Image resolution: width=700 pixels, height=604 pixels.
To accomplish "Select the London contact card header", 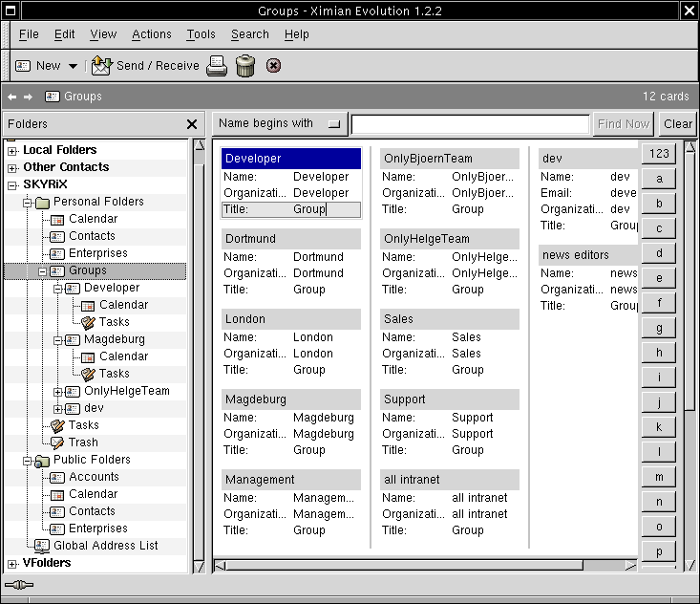I will pos(291,319).
